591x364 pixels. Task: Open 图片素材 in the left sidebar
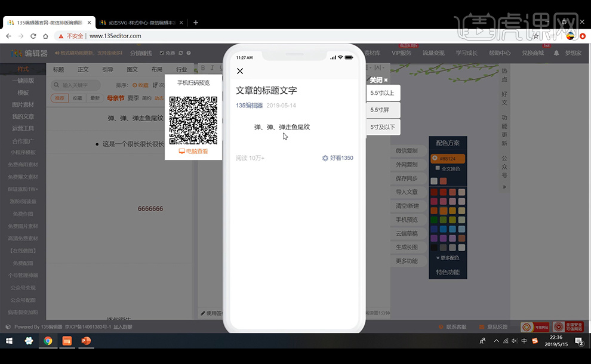[x=23, y=104]
